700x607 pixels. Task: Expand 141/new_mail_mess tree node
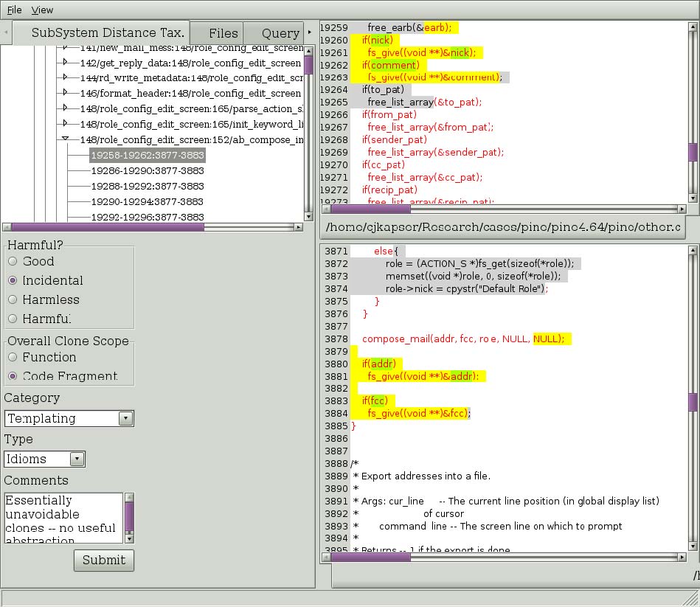pyautogui.click(x=65, y=47)
